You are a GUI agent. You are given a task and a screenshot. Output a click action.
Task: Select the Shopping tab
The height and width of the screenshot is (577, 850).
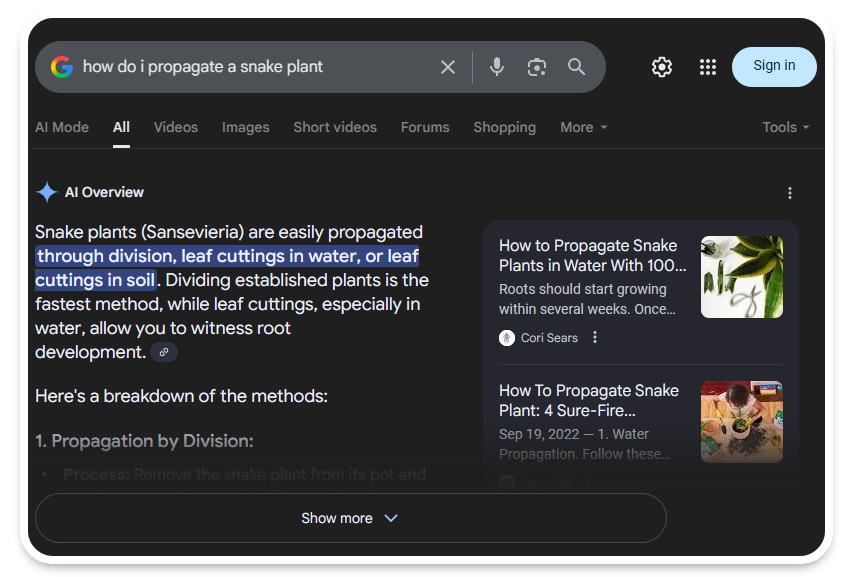click(x=504, y=127)
